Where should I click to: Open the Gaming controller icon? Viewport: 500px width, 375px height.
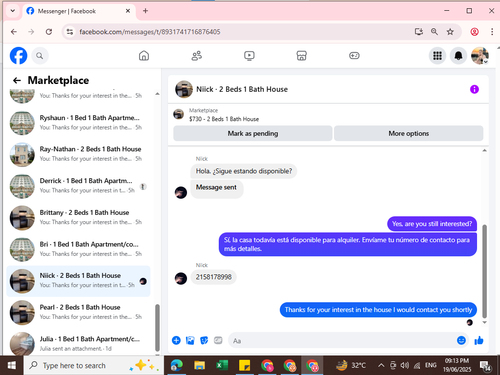[x=354, y=56]
